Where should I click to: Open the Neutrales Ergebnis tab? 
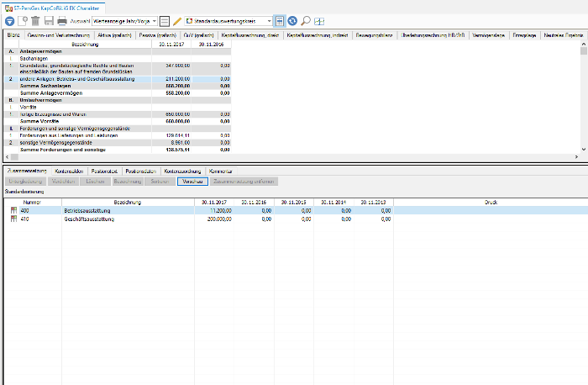point(564,35)
